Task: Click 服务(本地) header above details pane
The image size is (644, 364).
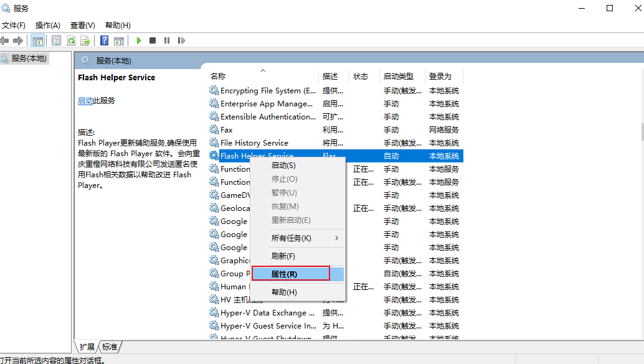Action: (114, 61)
